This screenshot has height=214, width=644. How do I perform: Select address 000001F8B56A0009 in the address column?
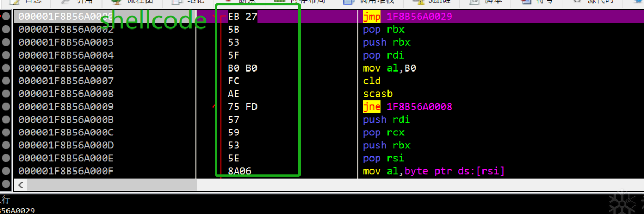66,107
